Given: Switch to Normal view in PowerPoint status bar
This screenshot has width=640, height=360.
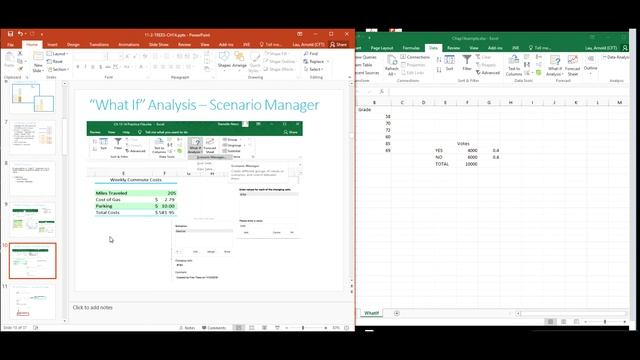Looking at the screenshot, I should (238, 328).
